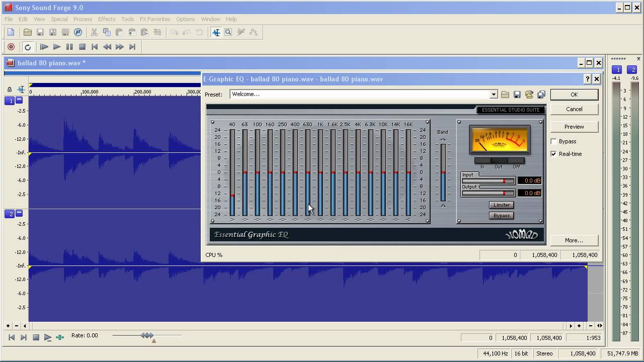The width and height of the screenshot is (644, 362).
Task: Collapse channel 2 with minimize button
Action: (x=19, y=214)
